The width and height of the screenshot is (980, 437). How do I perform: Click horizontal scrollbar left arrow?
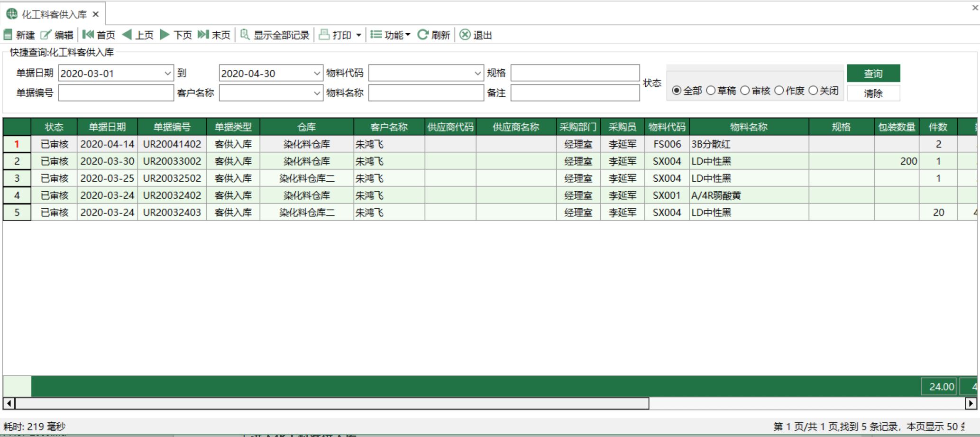tap(9, 404)
